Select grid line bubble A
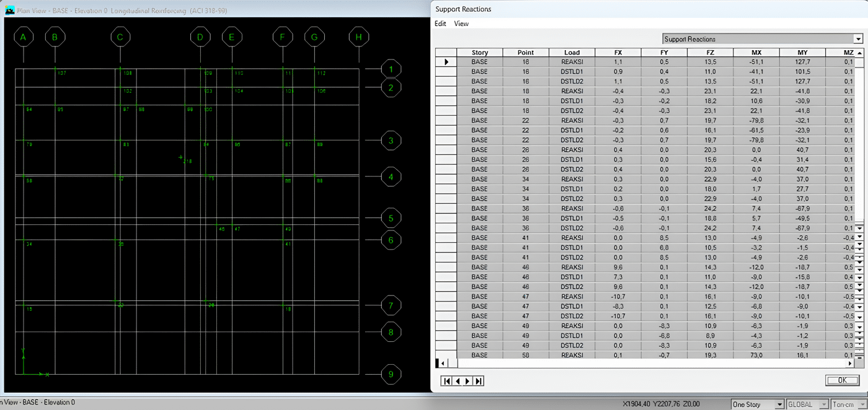Screen dimensions: 868x410 (24, 38)
